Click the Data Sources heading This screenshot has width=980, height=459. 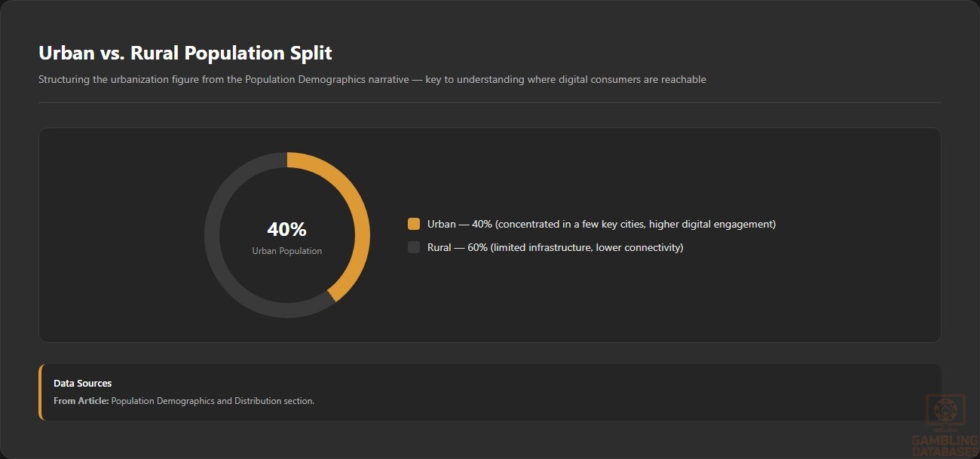point(83,384)
